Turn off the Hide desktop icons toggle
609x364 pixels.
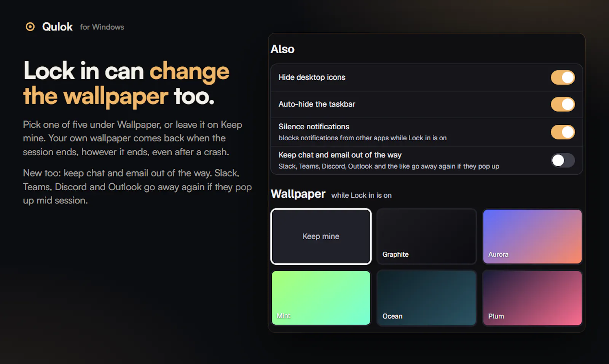click(x=563, y=78)
